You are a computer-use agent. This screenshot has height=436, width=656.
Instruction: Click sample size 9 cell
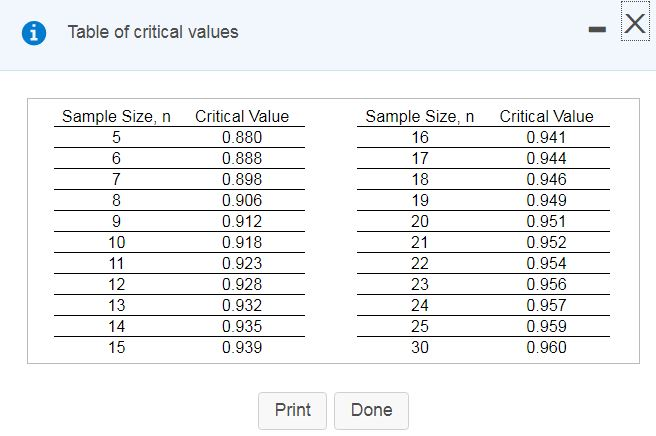pyautogui.click(x=116, y=221)
